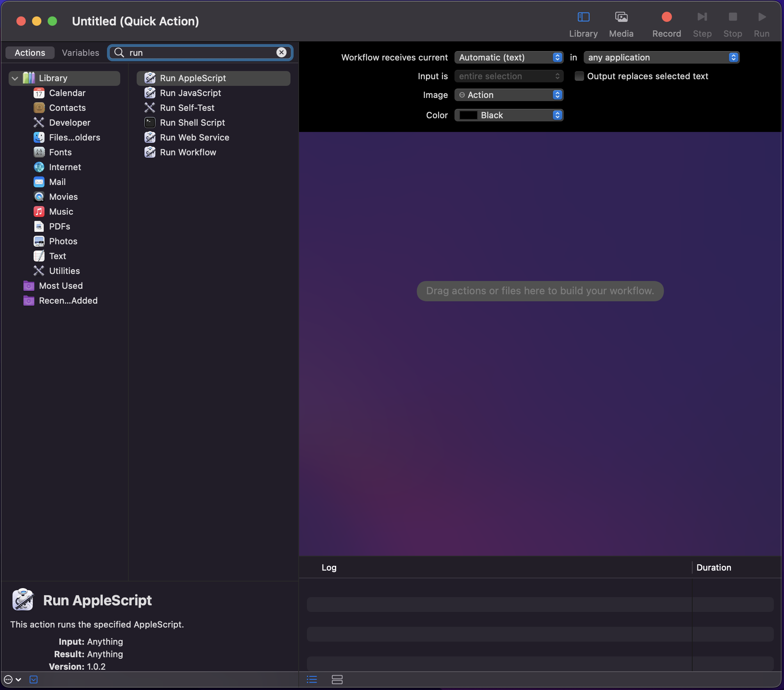The width and height of the screenshot is (784, 690).
Task: Open the action menu at bottom left
Action: click(x=12, y=679)
